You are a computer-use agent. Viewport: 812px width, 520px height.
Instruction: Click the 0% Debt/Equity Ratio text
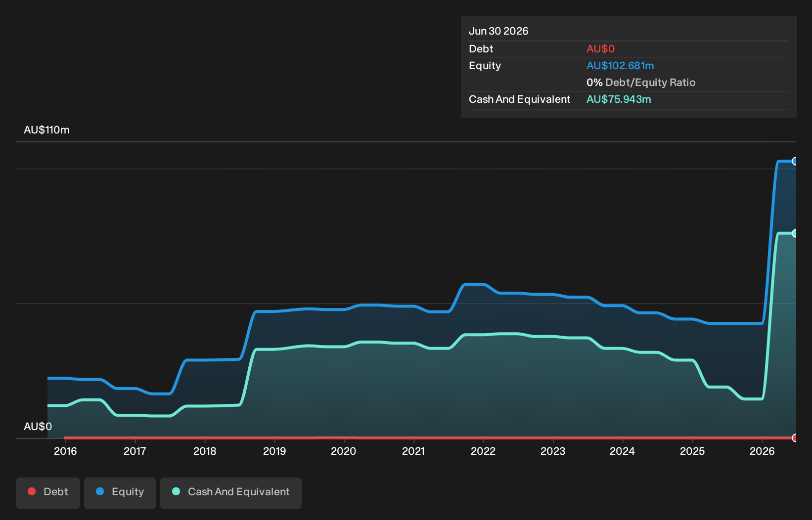pos(641,83)
